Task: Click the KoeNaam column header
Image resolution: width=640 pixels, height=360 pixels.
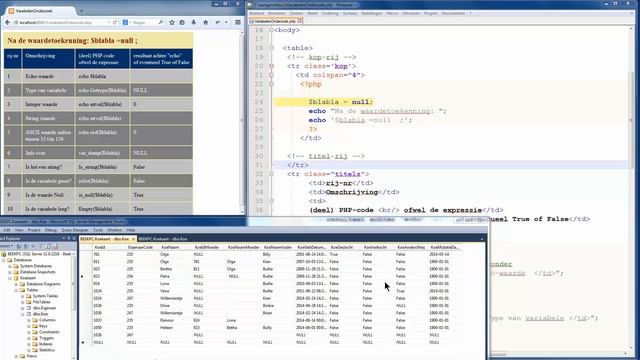Action: (x=170, y=247)
